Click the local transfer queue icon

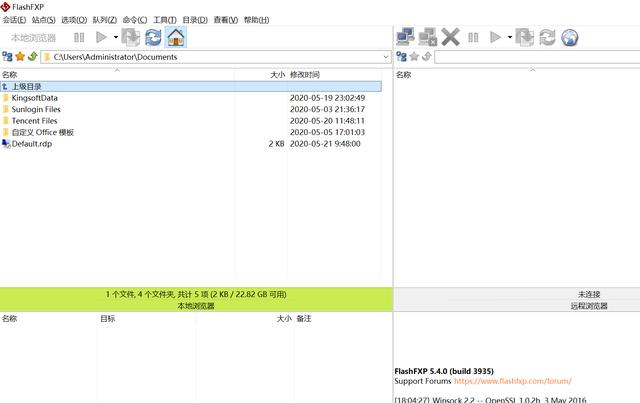[131, 37]
